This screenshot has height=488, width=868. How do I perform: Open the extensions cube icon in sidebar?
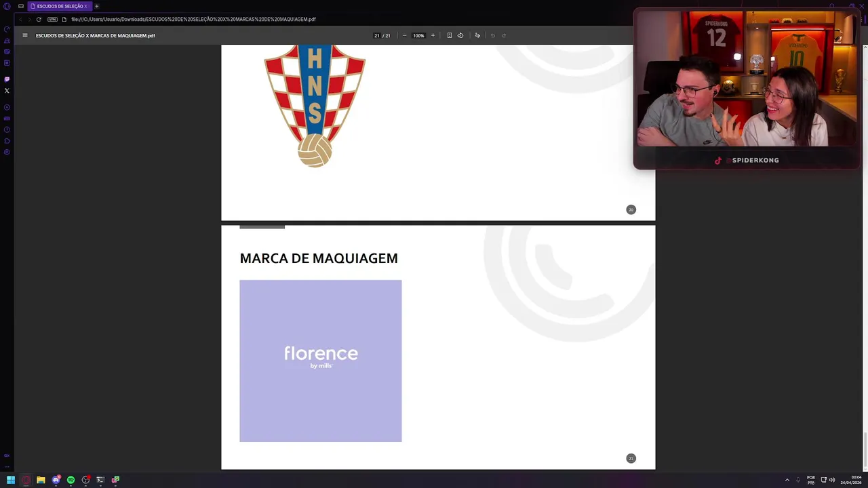(7, 141)
